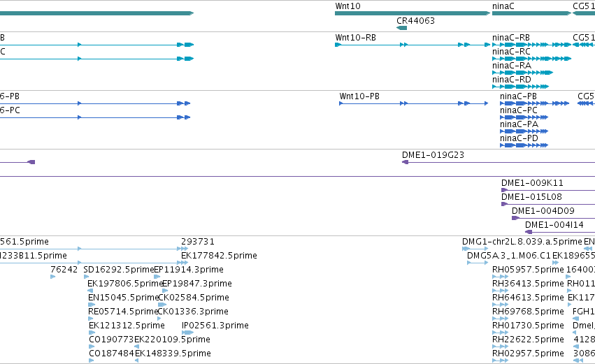Click the ninaC-RD transcript label
This screenshot has width=595, height=364.
tap(512, 80)
